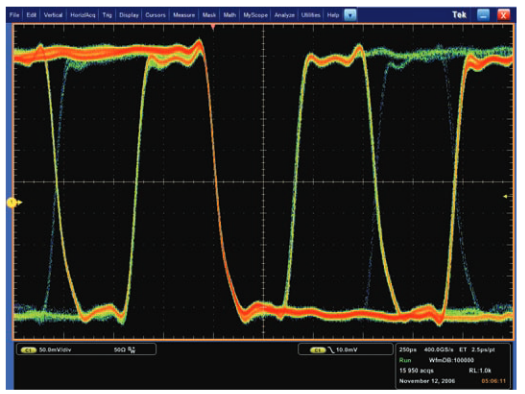The height and width of the screenshot is (394, 525).
Task: Expand the blue dropdown arrow after Help
Action: point(350,15)
